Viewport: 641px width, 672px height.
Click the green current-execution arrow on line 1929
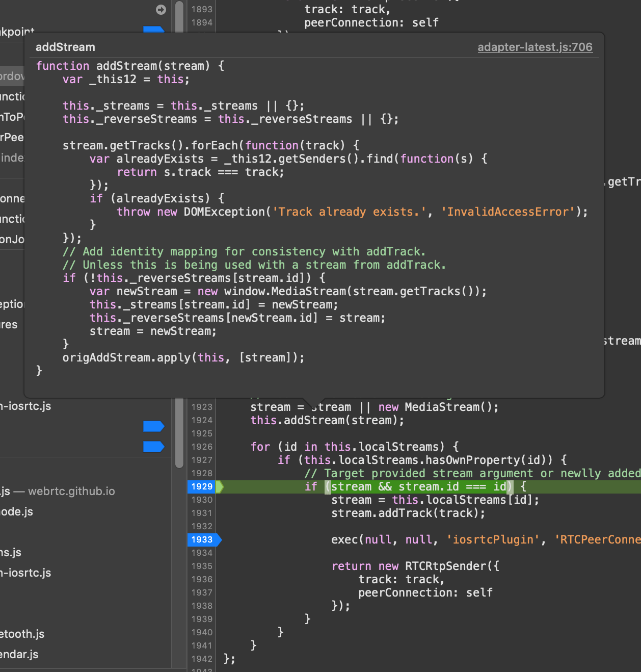pos(220,486)
